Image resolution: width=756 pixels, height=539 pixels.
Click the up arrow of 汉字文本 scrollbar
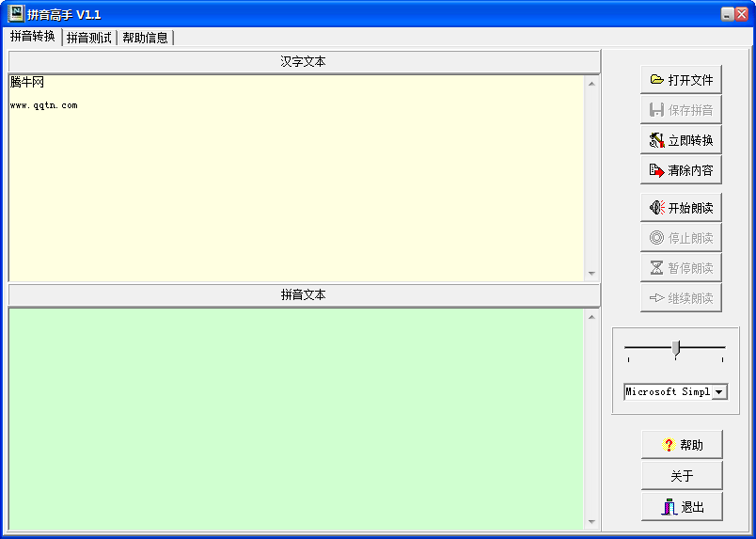tap(591, 84)
